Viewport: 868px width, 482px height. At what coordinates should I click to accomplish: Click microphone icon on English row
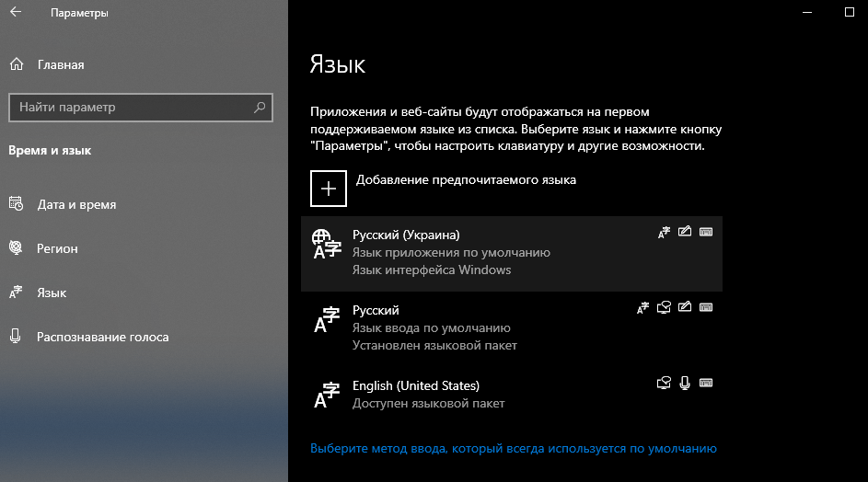(x=684, y=383)
